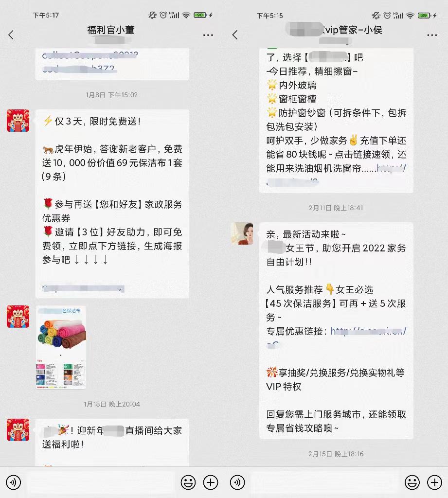
Task: Tap plus attachment icon in left chat
Action: point(211,482)
